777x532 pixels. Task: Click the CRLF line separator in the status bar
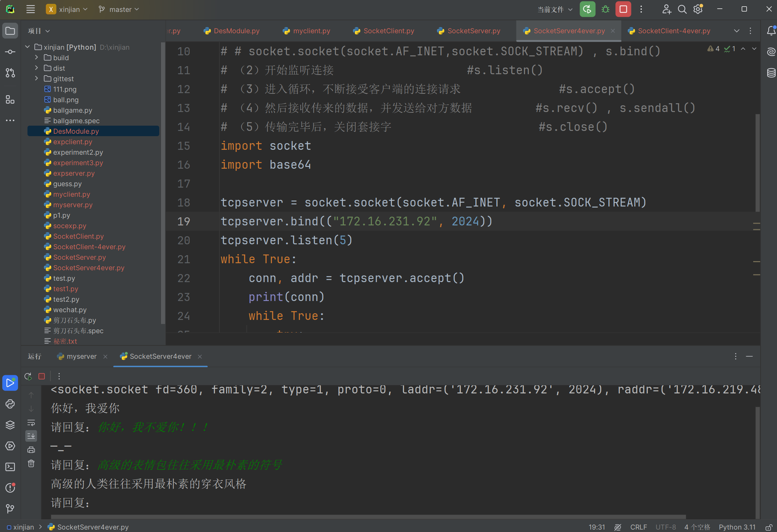tap(638, 527)
